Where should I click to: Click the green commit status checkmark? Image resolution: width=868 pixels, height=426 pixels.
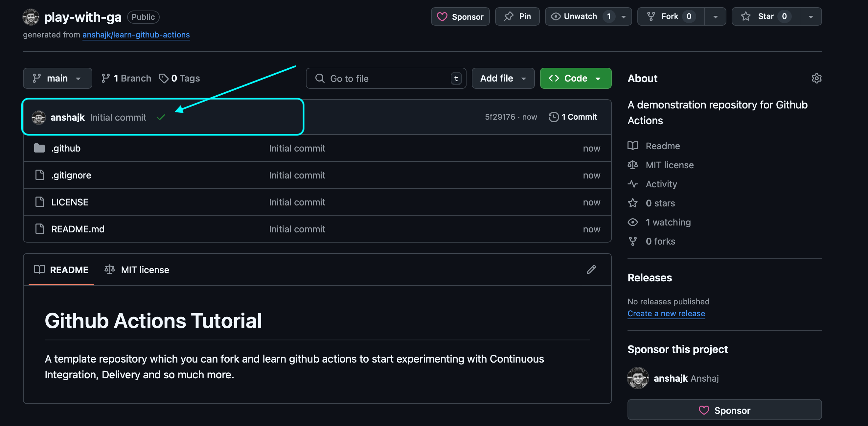coord(161,117)
